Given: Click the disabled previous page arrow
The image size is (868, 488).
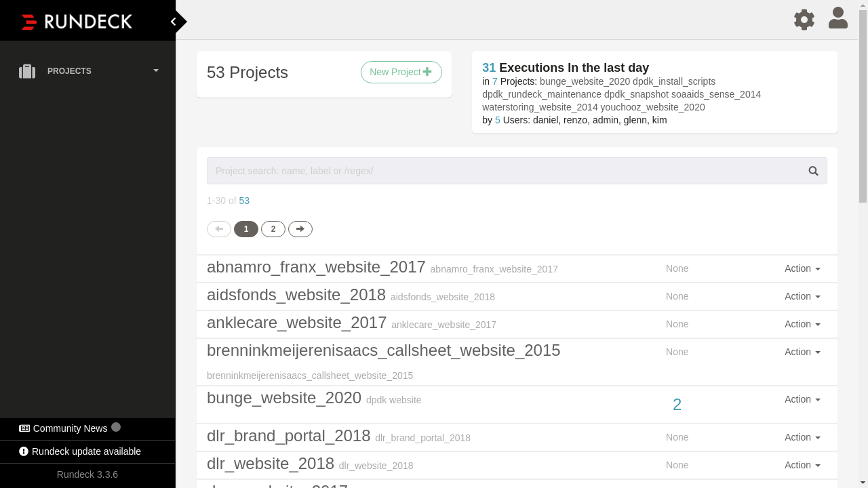Looking at the screenshot, I should click(x=219, y=229).
